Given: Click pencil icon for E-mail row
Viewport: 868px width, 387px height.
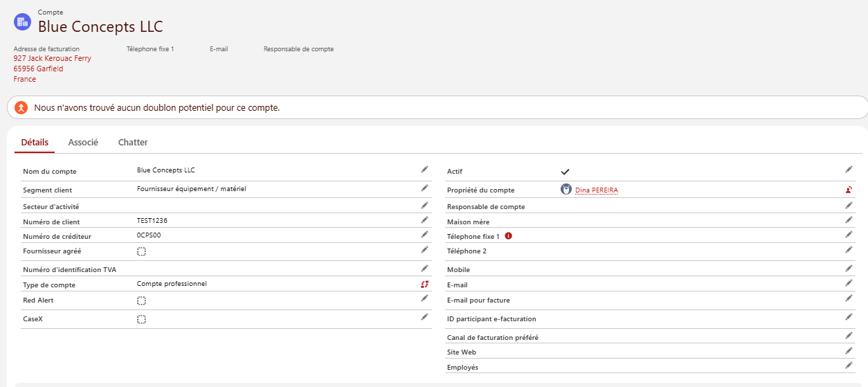Looking at the screenshot, I should [849, 283].
